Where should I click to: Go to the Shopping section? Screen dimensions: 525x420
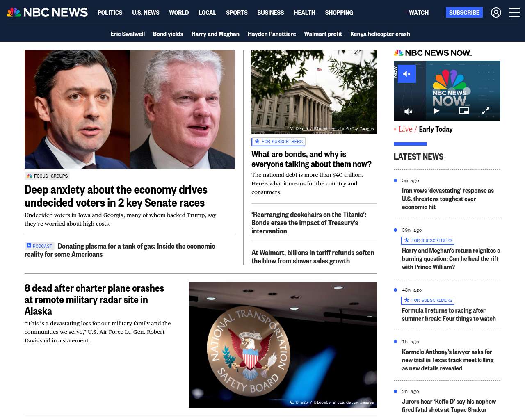pos(339,13)
